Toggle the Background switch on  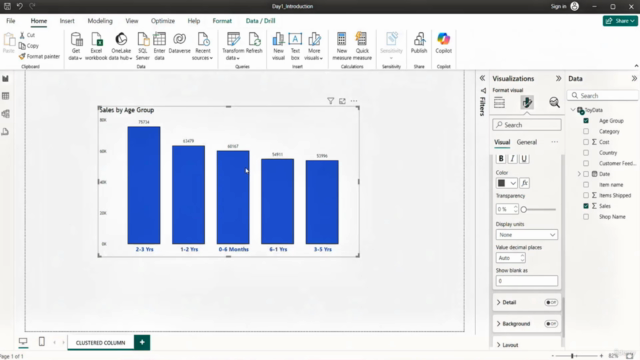551,324
